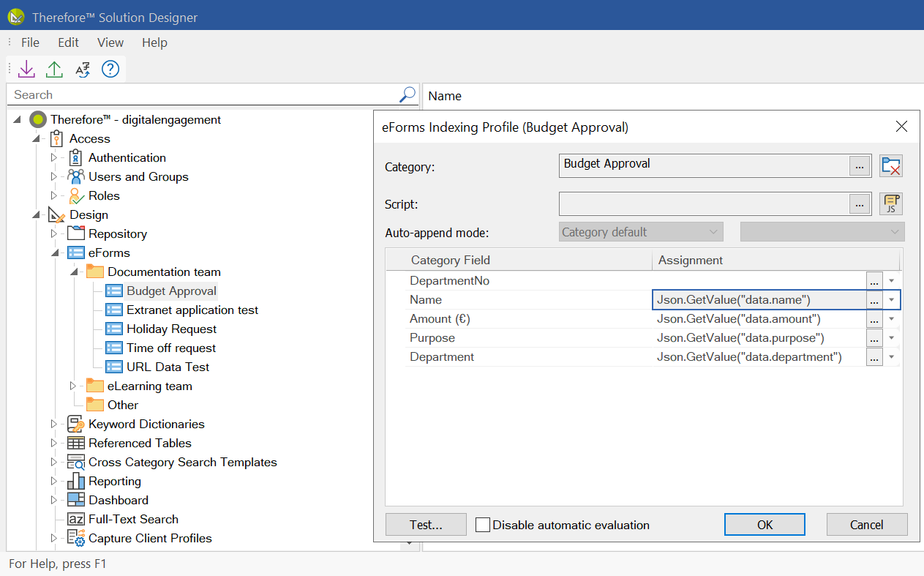
Task: Open the dropdown arrow for Department assignment
Action: click(x=891, y=357)
